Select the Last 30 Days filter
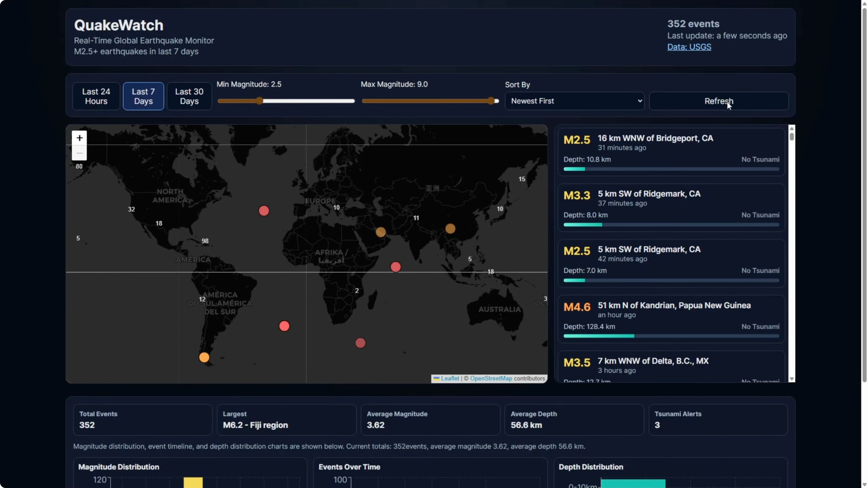This screenshot has width=868, height=488. (189, 96)
